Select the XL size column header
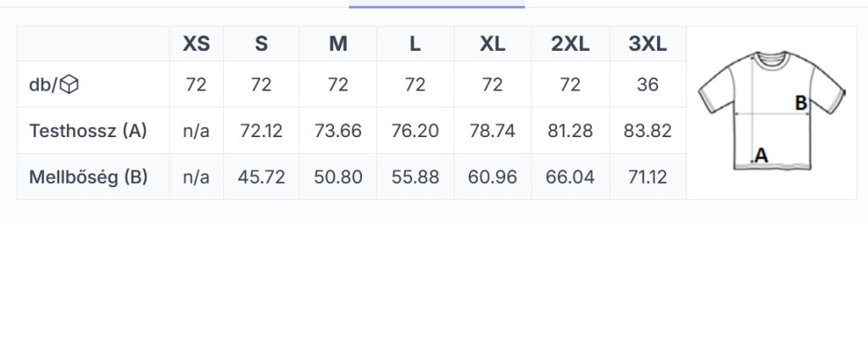Viewport: 868px width, 353px height. coord(492,44)
